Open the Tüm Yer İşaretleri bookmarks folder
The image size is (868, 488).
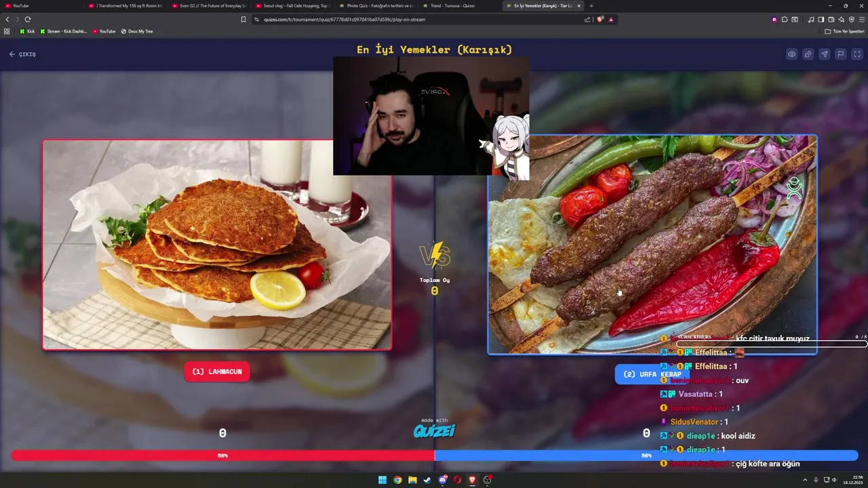click(845, 31)
